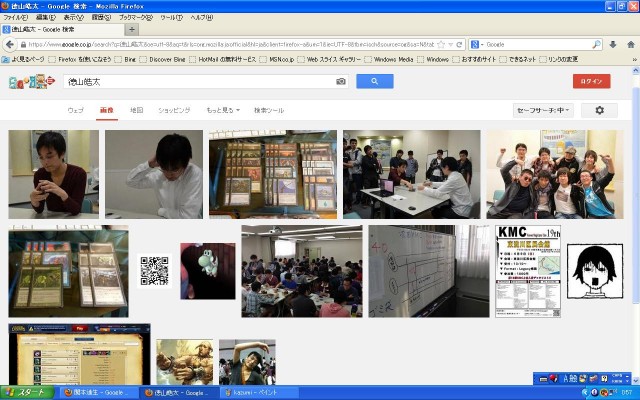Go to the Firefox Home page icon
The height and width of the screenshot is (400, 640).
pos(631,44)
